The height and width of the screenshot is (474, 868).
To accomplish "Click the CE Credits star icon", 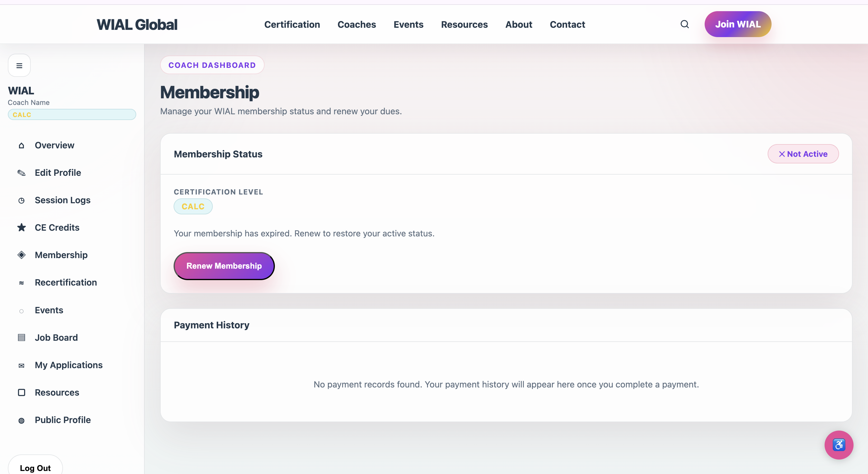I will (21, 228).
